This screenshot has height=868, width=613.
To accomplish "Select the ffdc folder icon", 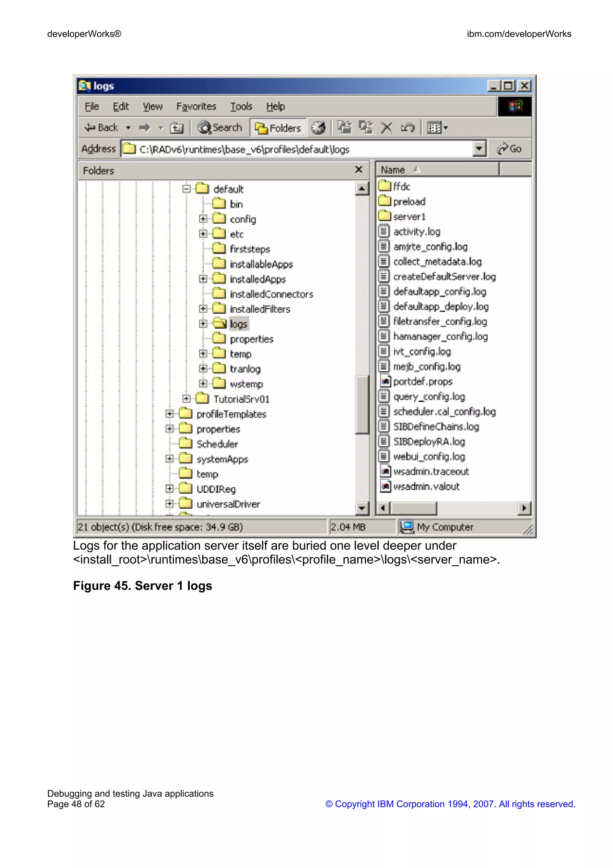I will (x=385, y=186).
